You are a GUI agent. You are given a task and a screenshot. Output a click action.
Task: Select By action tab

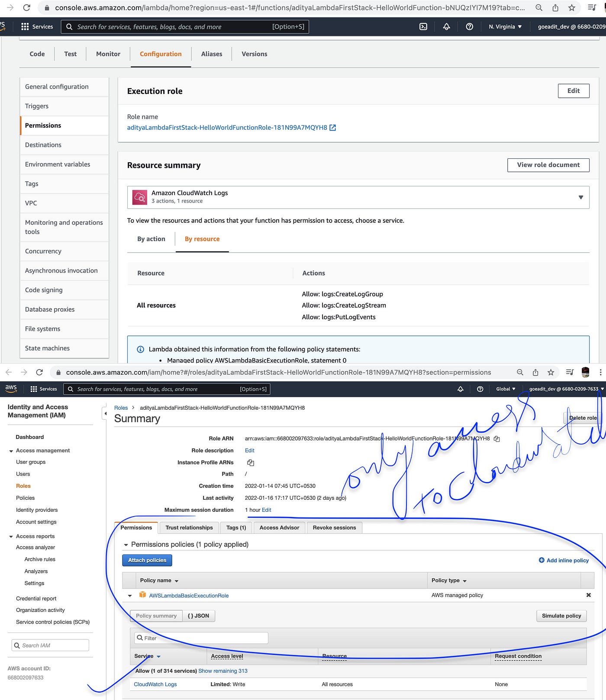151,239
